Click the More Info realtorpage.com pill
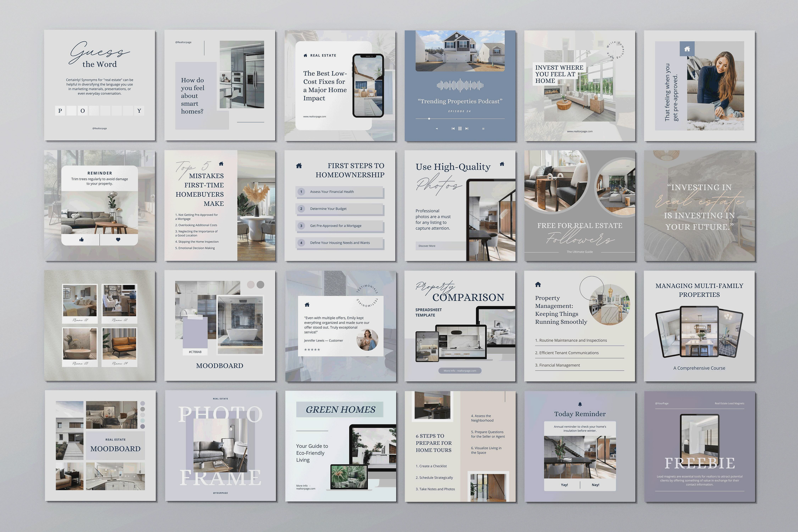 (460, 371)
